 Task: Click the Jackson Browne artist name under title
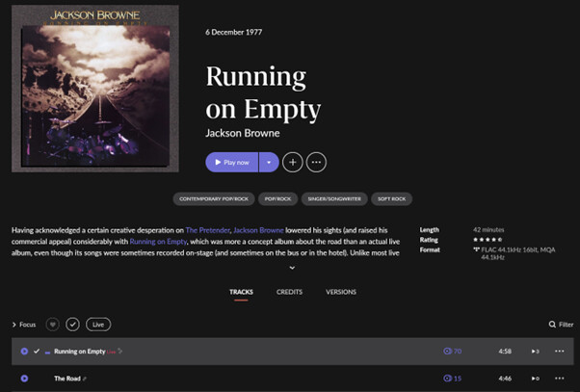tap(243, 133)
